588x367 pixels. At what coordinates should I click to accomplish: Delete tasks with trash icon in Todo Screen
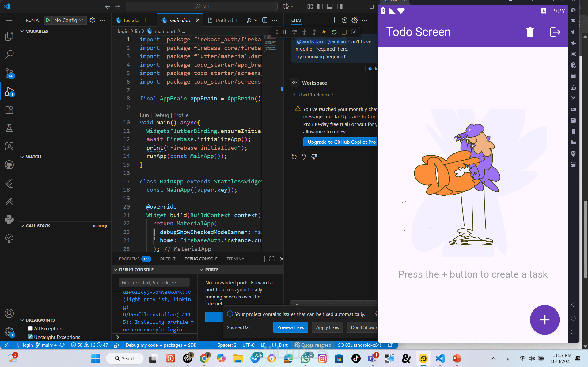point(530,32)
